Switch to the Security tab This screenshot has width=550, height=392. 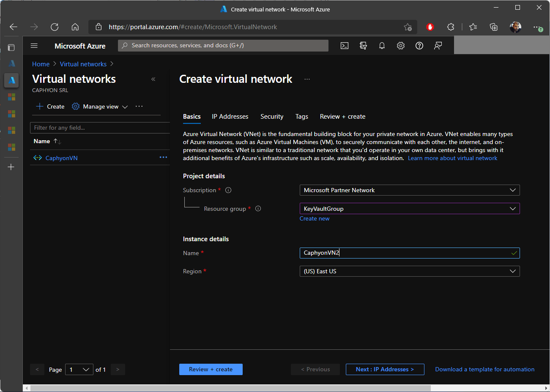(x=272, y=117)
